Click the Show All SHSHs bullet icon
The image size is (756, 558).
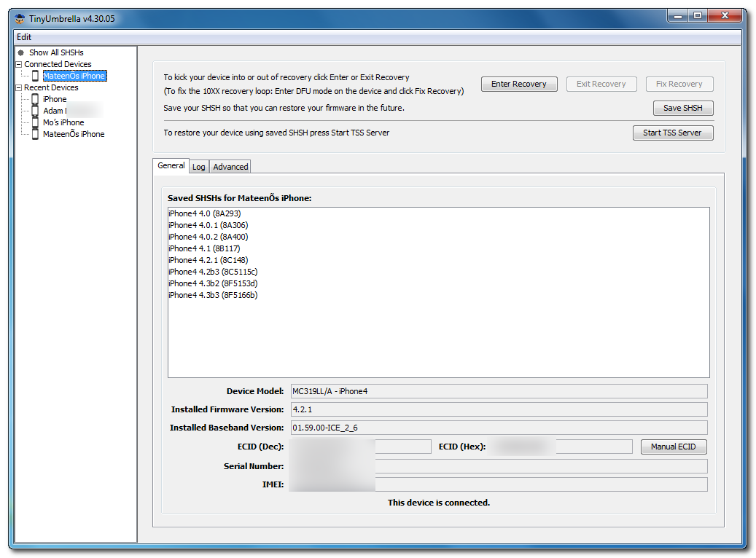pos(20,52)
